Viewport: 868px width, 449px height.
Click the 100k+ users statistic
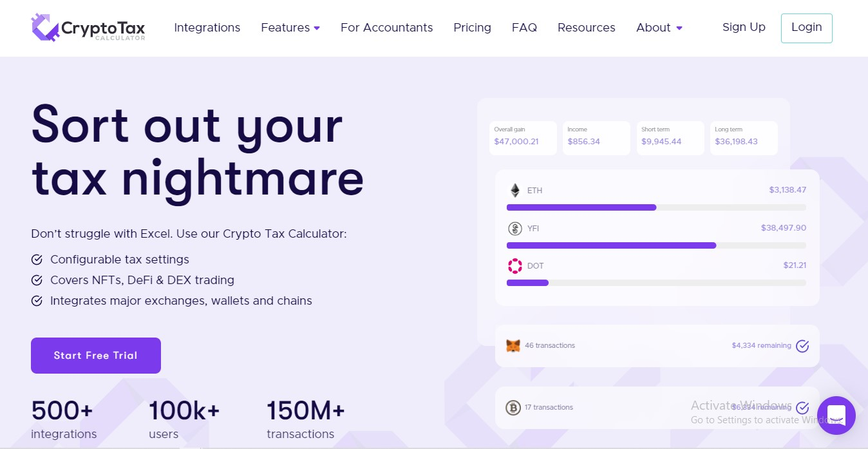(x=184, y=420)
